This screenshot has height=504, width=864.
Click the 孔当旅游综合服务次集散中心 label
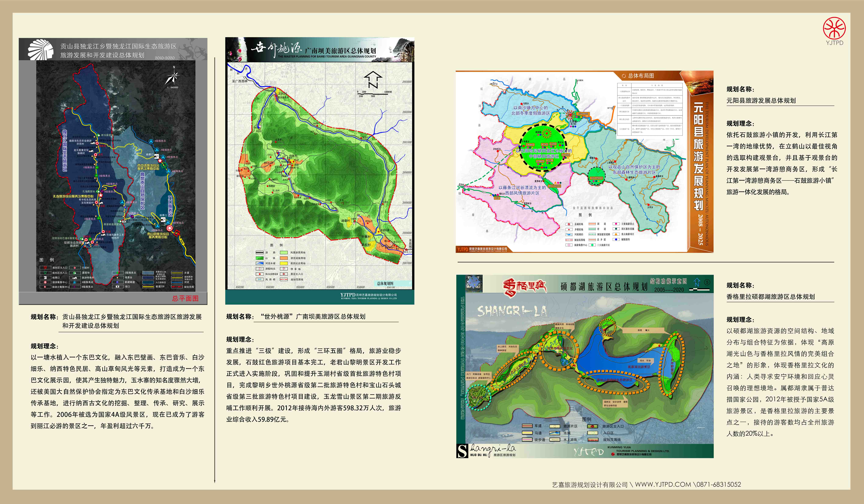73,196
